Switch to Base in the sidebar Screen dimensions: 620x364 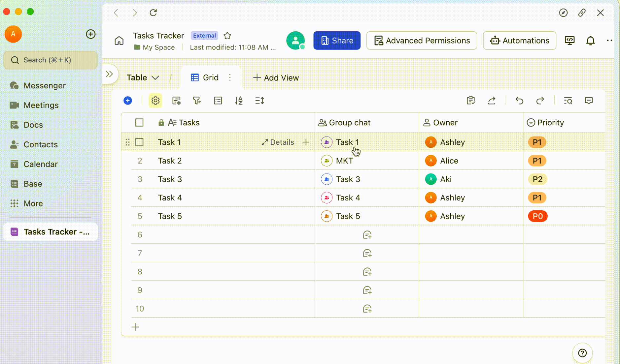tap(33, 184)
